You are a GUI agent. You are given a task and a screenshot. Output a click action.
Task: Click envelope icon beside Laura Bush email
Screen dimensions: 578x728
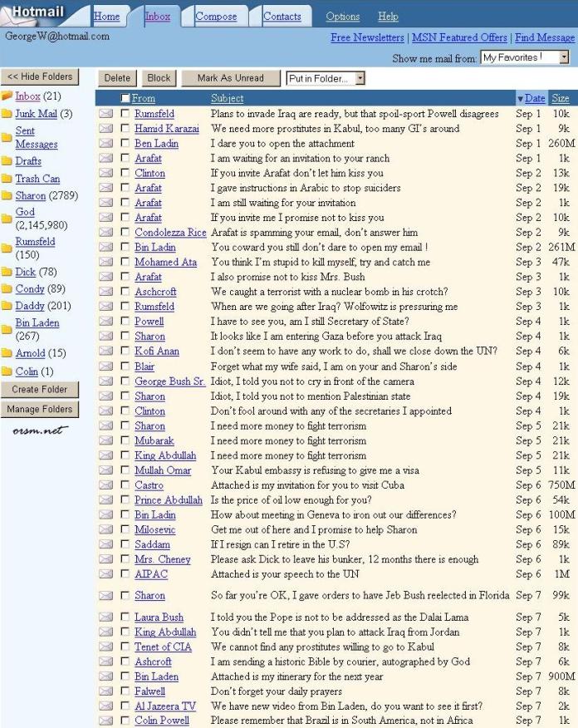click(106, 617)
